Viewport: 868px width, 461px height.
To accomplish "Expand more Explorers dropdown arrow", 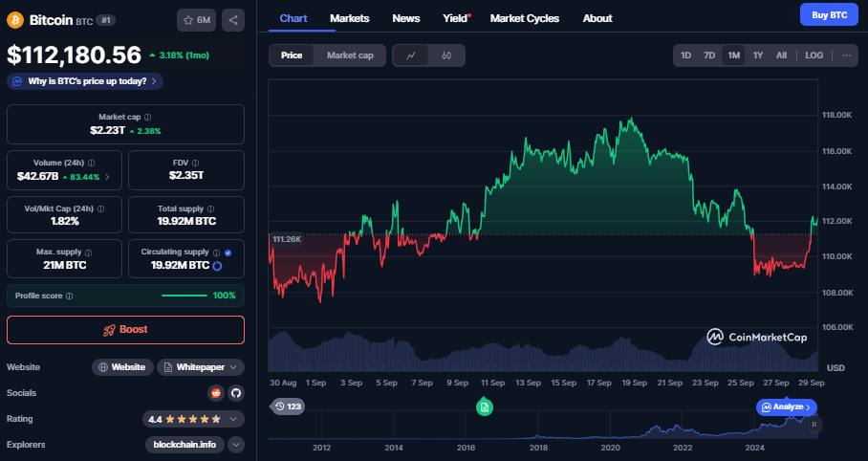I will pos(236,445).
